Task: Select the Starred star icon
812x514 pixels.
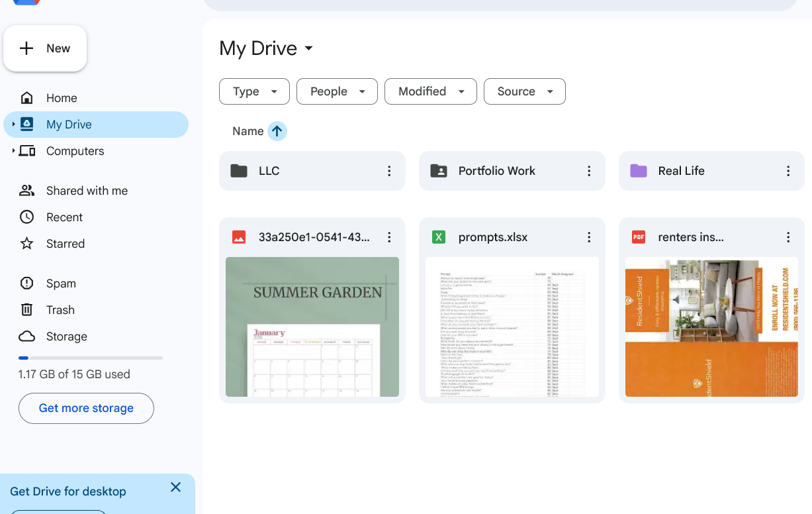Action: 26,243
